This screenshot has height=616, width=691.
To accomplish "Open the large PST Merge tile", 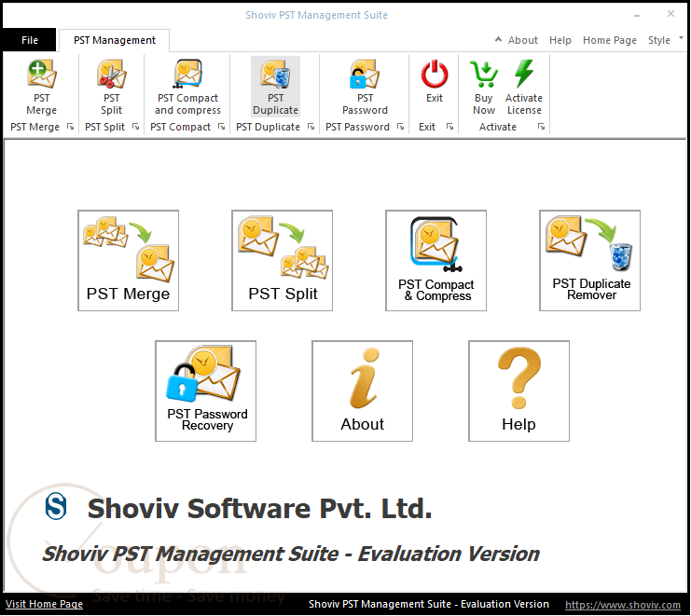I will point(129,261).
